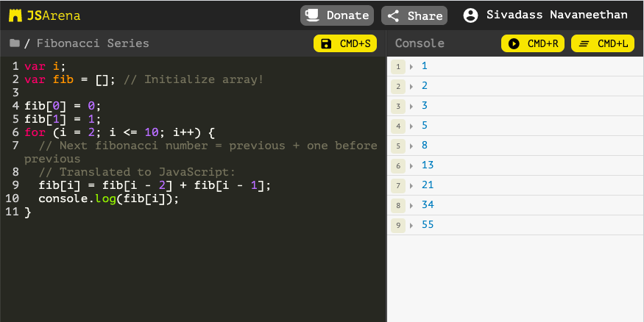
Task: Expand console entry 9 arrow with value 55
Action: pos(411,225)
